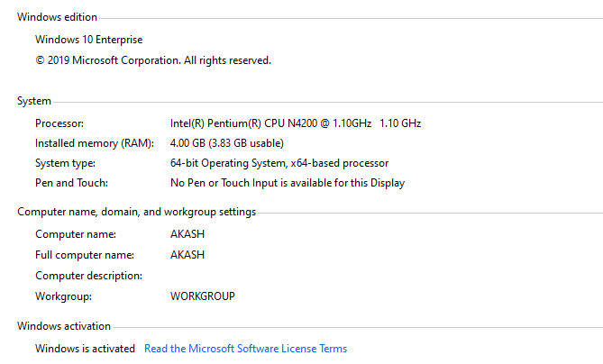
Task: Click the 'Computer name:' label
Action: [76, 234]
